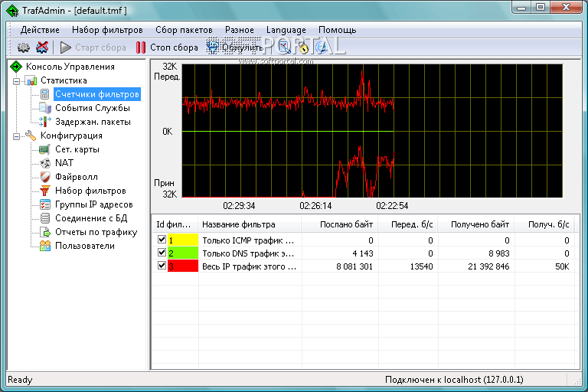Open the Разное menu
Viewport: 588px width, 392px height.
coord(239,30)
